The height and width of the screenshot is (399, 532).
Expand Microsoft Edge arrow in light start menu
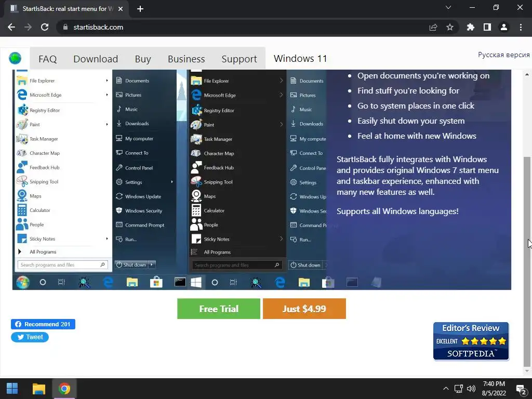click(x=107, y=95)
